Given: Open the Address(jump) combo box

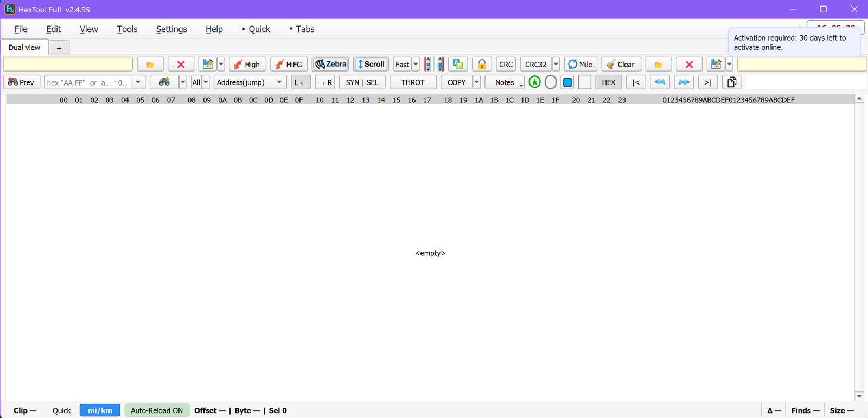Looking at the screenshot, I should [250, 82].
